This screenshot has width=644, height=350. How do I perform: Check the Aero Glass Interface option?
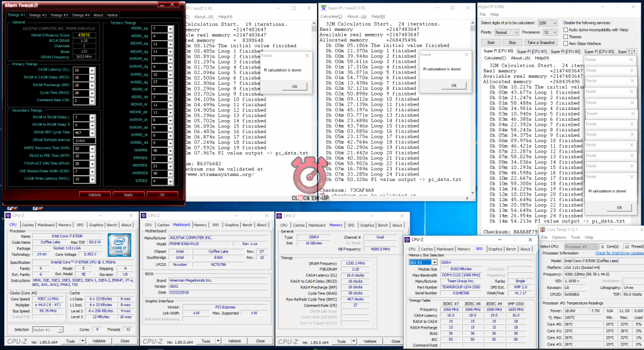[x=565, y=43]
